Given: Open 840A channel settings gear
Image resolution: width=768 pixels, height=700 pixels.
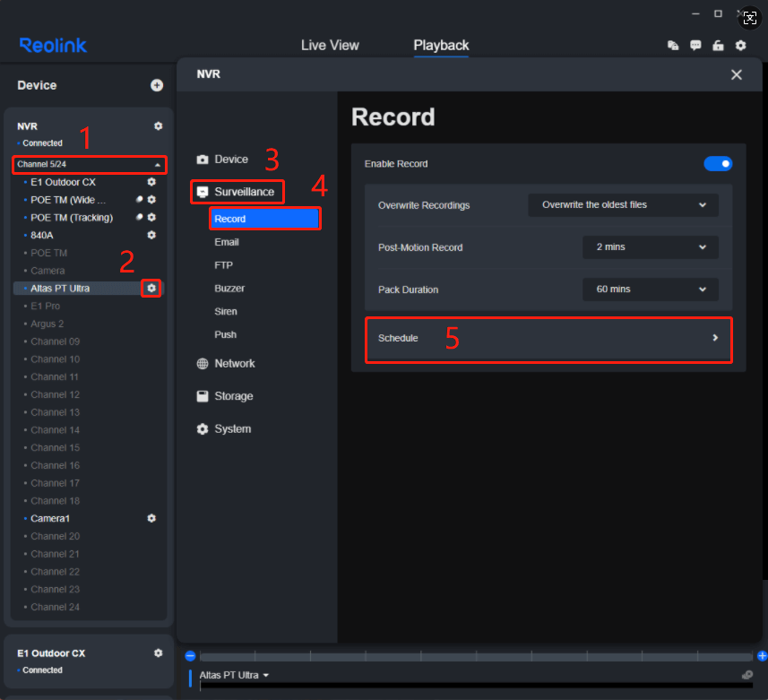Looking at the screenshot, I should coord(151,235).
